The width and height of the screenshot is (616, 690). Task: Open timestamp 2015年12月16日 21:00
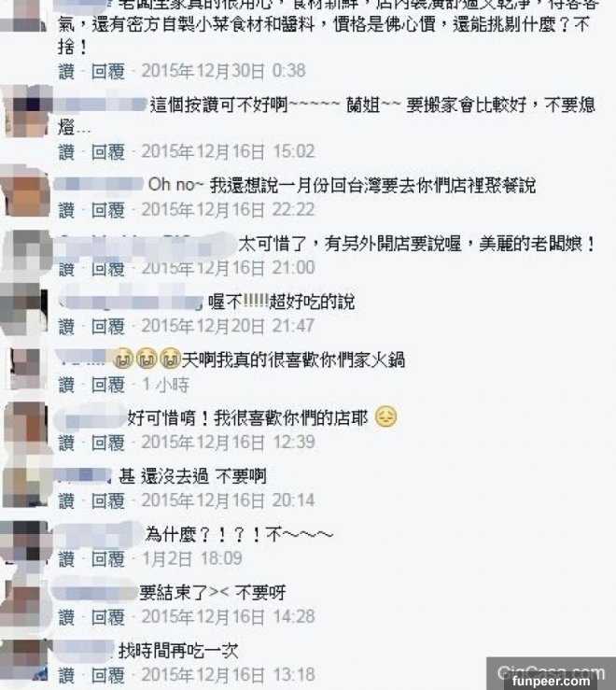[228, 268]
